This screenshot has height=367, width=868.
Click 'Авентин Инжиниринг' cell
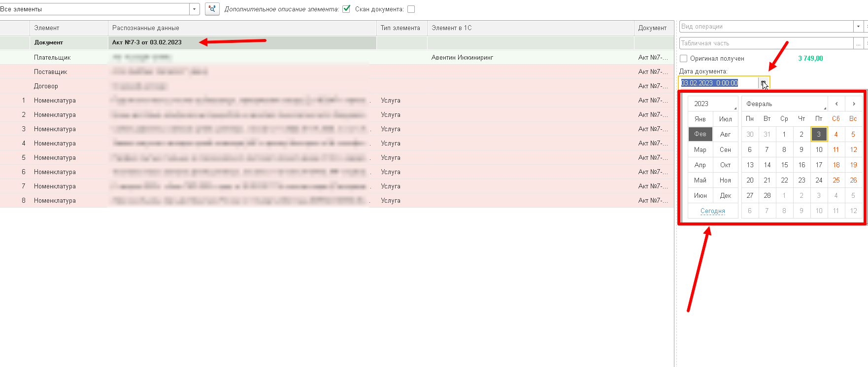[531, 57]
